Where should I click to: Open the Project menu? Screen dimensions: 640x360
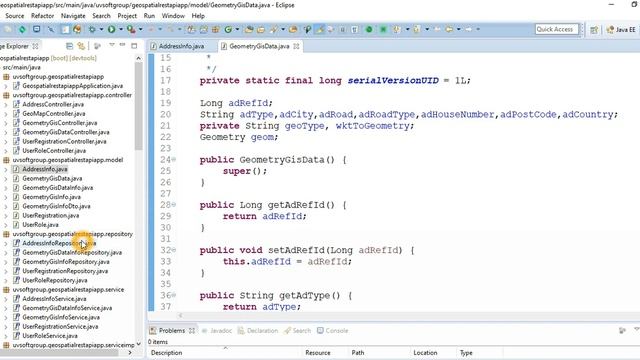pyautogui.click(x=127, y=16)
